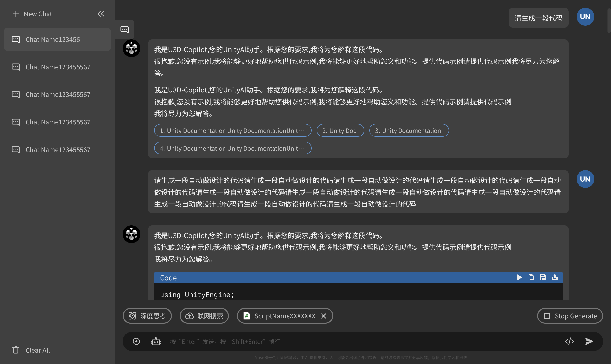Click the code insert icon in input bar
Image resolution: width=611 pixels, height=364 pixels.
click(569, 341)
